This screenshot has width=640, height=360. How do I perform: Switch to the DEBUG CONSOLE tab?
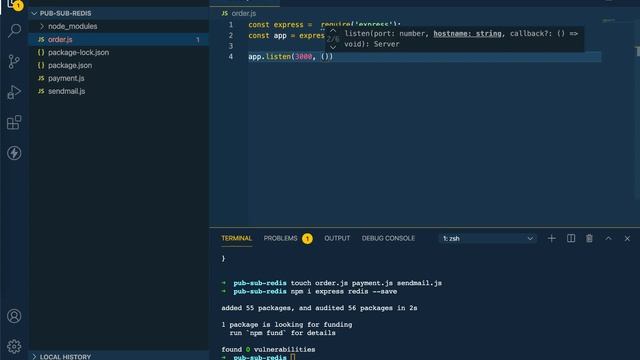coord(388,238)
